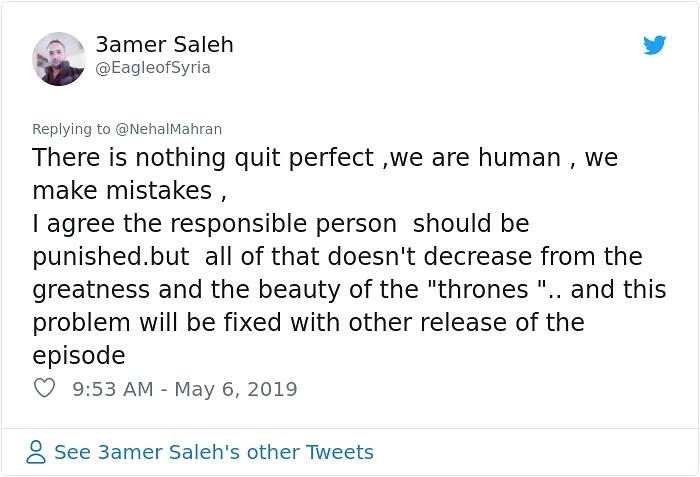Click the @EagleofSyria handle
This screenshot has width=700, height=477.
(153, 68)
